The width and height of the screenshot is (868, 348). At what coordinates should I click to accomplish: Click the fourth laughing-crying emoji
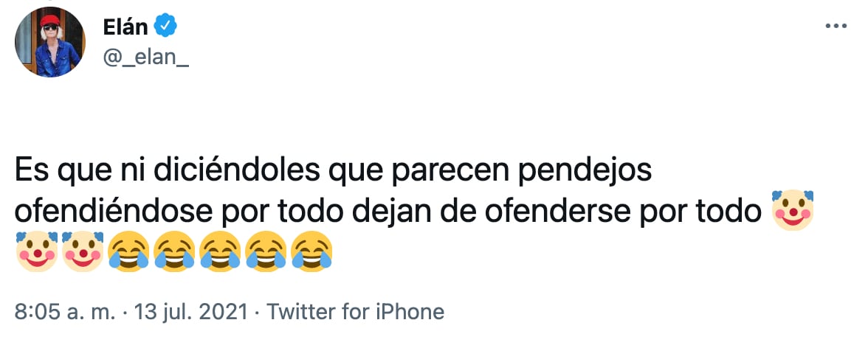pos(266,251)
